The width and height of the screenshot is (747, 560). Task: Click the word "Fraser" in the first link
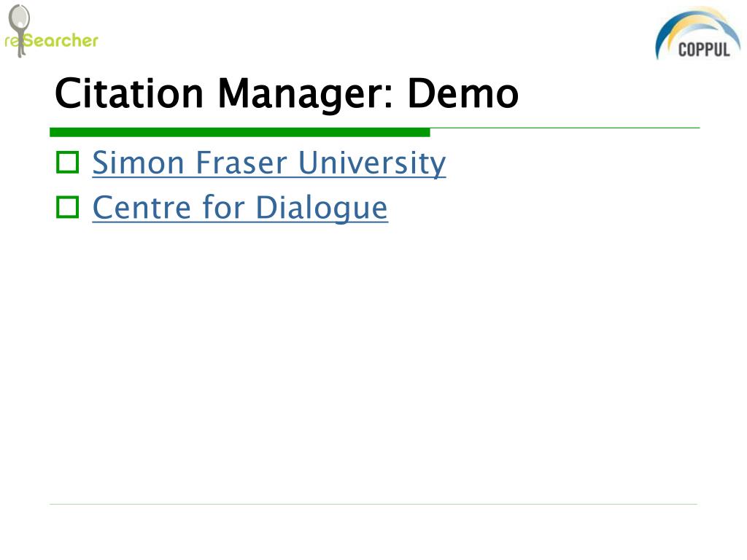[241, 163]
